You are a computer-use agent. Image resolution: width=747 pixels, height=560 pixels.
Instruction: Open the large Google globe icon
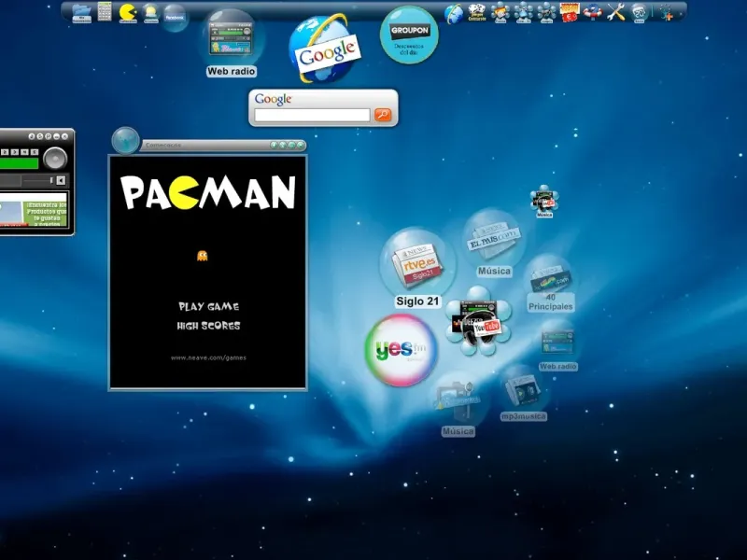[x=325, y=49]
